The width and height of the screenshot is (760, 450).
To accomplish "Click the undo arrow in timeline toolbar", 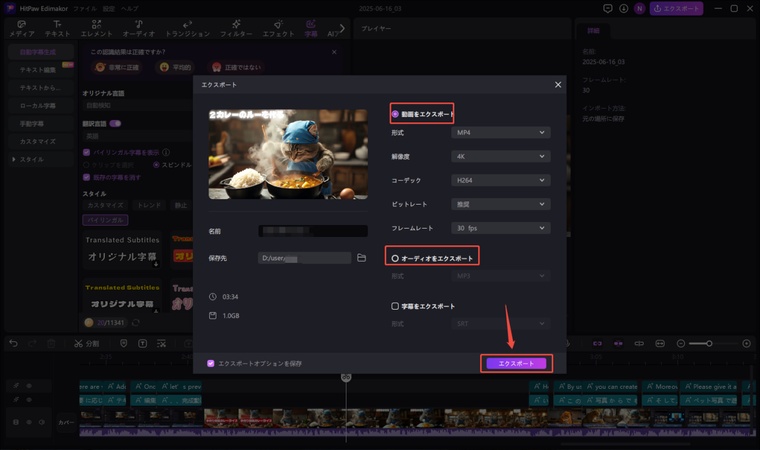I will coord(14,343).
